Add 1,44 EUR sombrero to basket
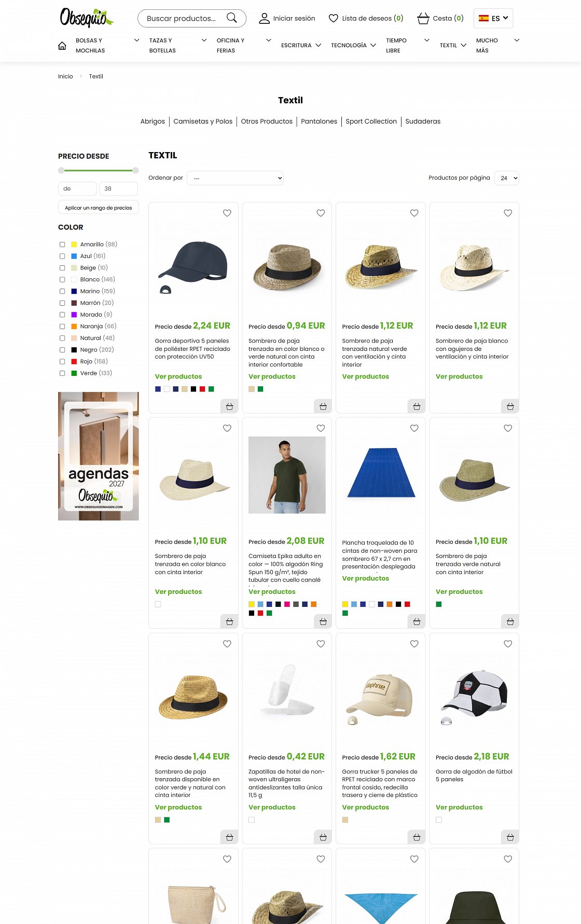581x924 pixels. tap(229, 837)
